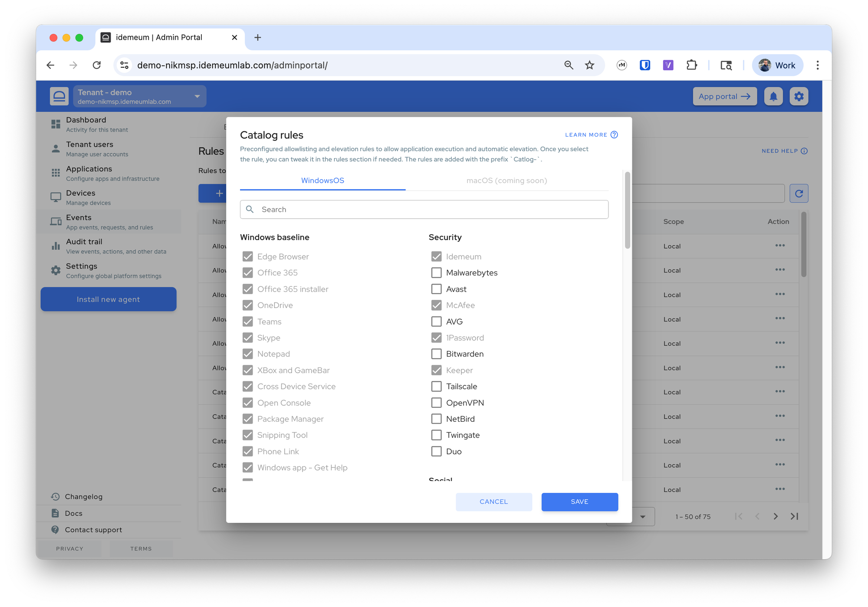Open action menu for third Local rule
Image resolution: width=868 pixels, height=607 pixels.
[x=780, y=294]
